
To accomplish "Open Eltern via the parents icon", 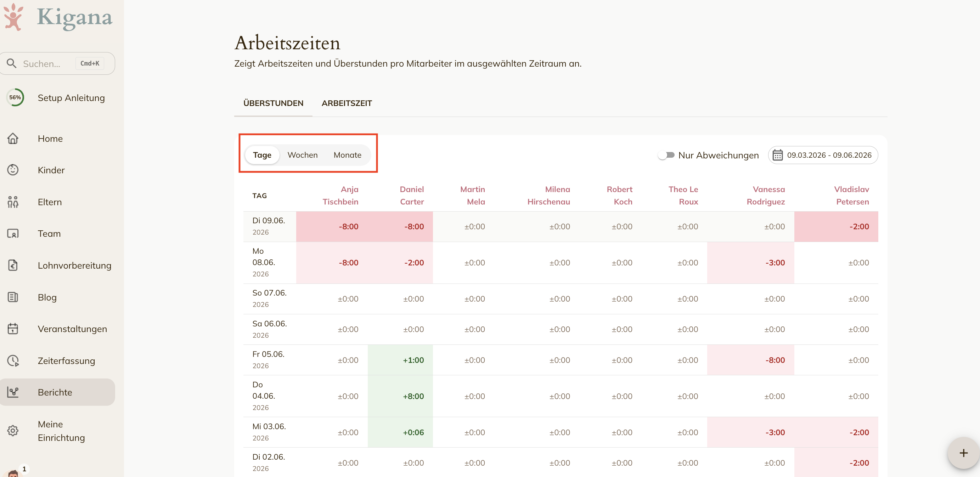I will click(13, 202).
